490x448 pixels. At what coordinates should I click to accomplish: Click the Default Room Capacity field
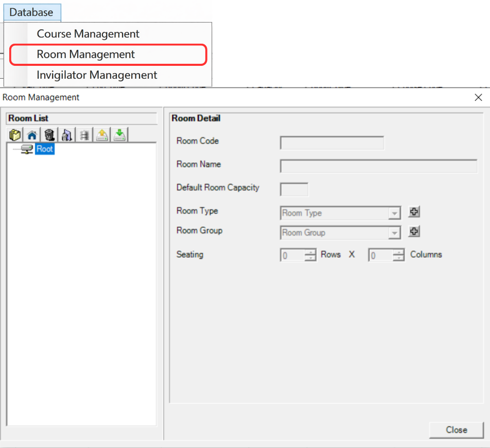294,189
